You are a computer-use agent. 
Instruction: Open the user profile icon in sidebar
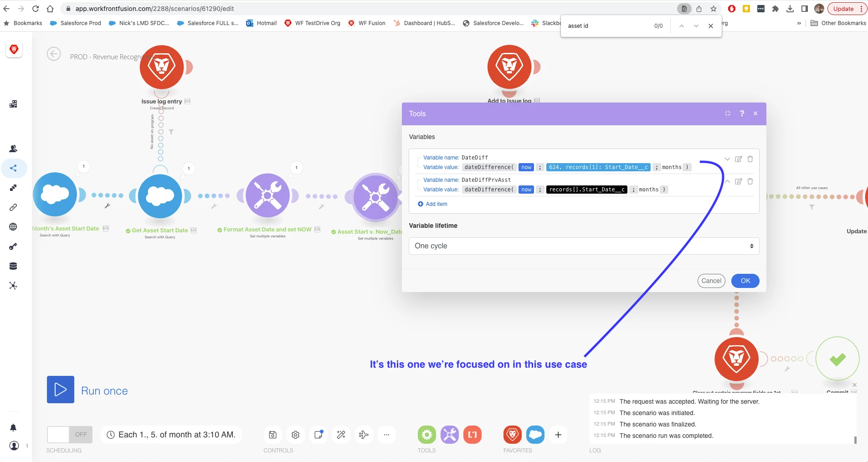coord(14,446)
